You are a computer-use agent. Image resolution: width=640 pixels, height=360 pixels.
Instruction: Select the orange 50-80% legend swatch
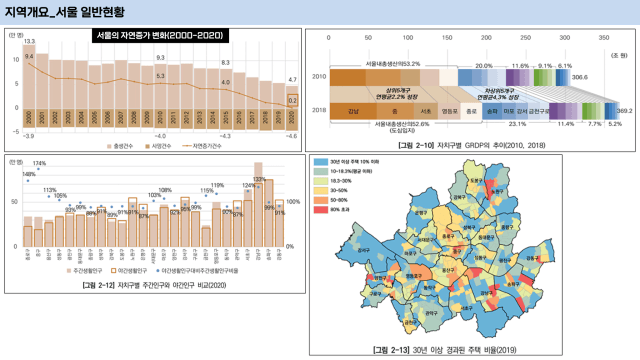coord(321,200)
